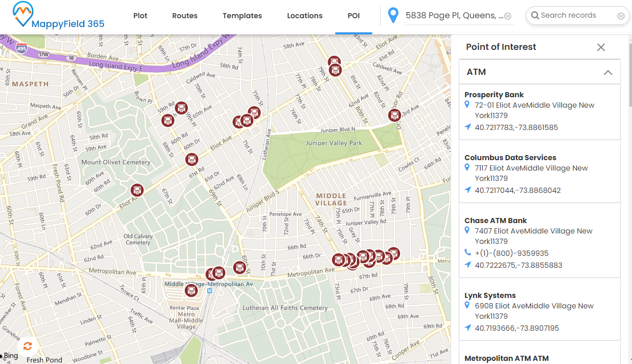This screenshot has height=364, width=632.
Task: Click coordinates 40.7222675,-73.8855883
Action: [519, 265]
